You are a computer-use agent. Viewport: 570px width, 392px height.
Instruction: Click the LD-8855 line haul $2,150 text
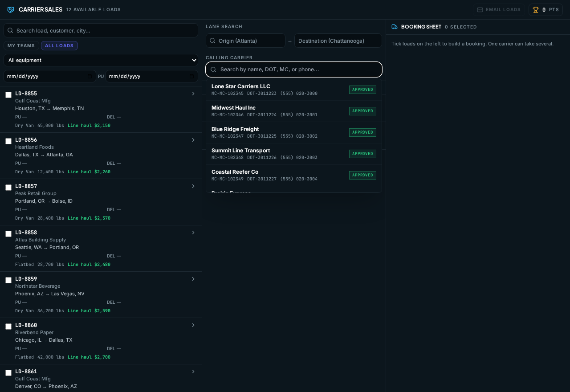pos(89,126)
